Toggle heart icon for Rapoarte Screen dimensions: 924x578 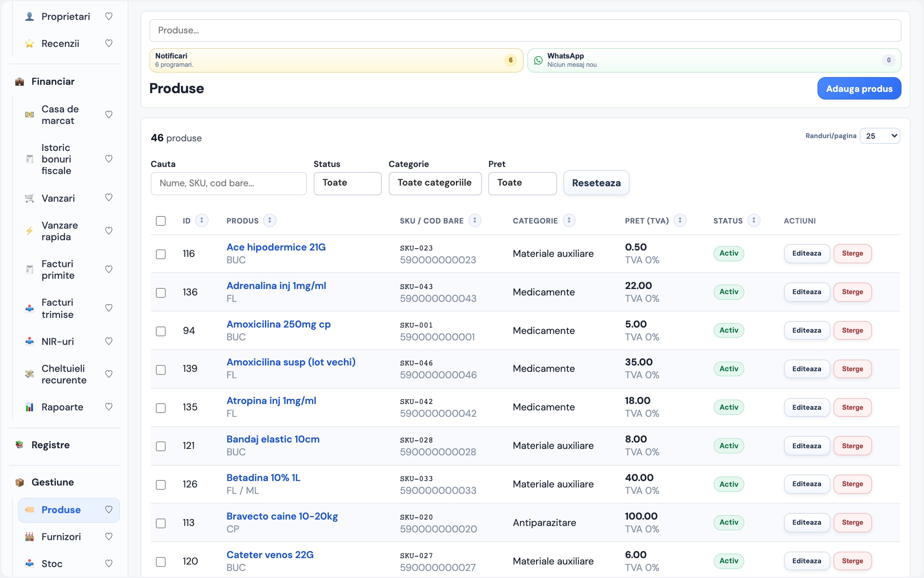tap(109, 407)
